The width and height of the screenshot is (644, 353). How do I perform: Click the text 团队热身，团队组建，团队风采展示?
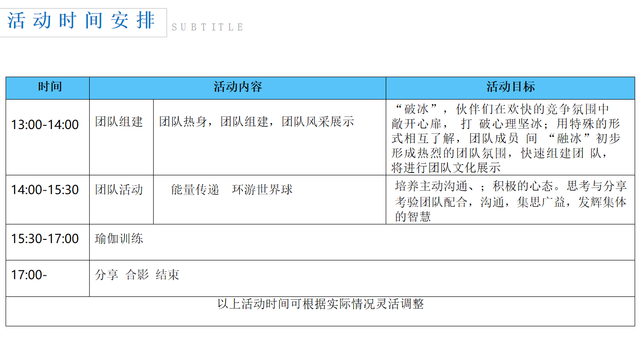coord(256,122)
